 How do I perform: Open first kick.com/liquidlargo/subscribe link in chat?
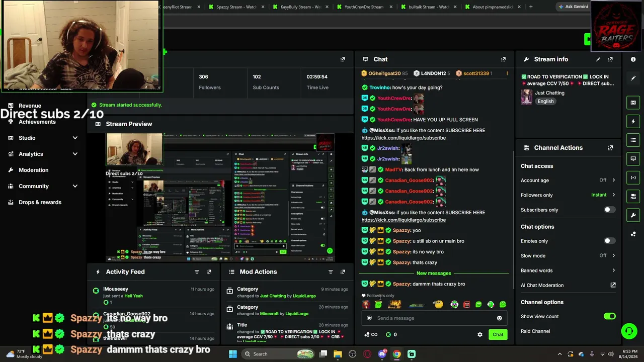pyautogui.click(x=404, y=138)
